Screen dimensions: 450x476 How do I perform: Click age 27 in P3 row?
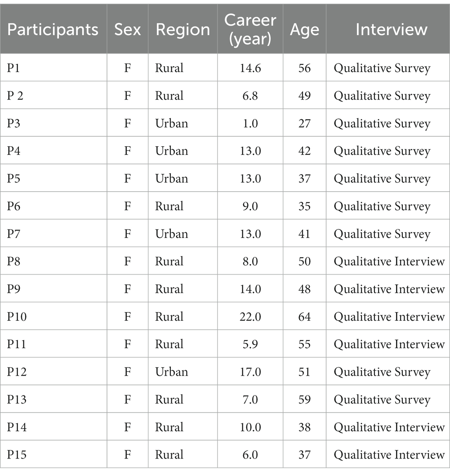(304, 123)
